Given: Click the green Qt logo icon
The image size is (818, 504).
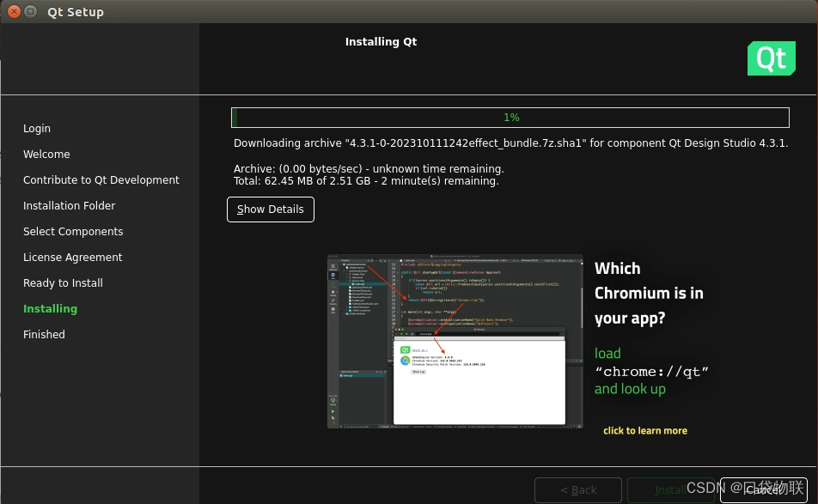Looking at the screenshot, I should tap(771, 58).
